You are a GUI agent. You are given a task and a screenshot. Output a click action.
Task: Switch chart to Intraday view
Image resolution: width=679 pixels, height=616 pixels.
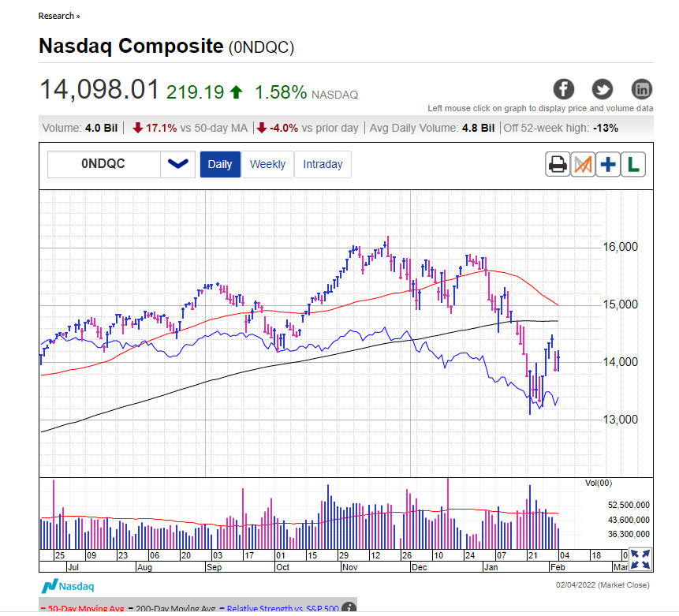[x=323, y=164]
